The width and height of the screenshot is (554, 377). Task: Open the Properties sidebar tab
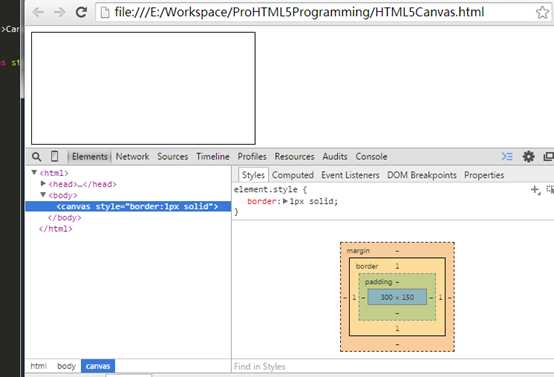click(x=484, y=175)
